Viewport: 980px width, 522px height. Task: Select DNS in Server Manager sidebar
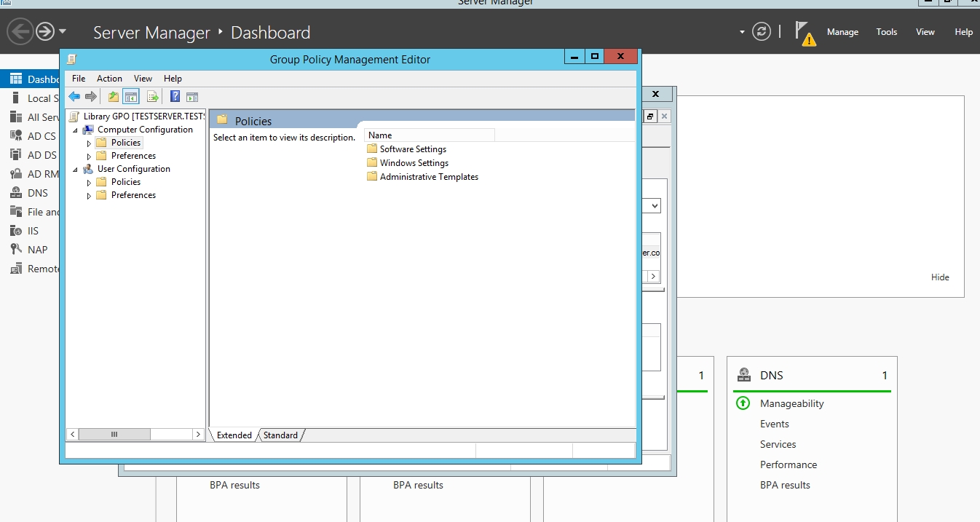click(37, 193)
